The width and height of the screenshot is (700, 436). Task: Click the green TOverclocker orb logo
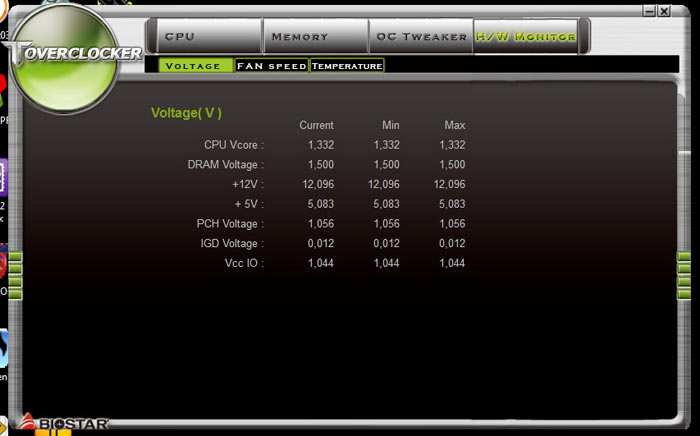click(65, 58)
